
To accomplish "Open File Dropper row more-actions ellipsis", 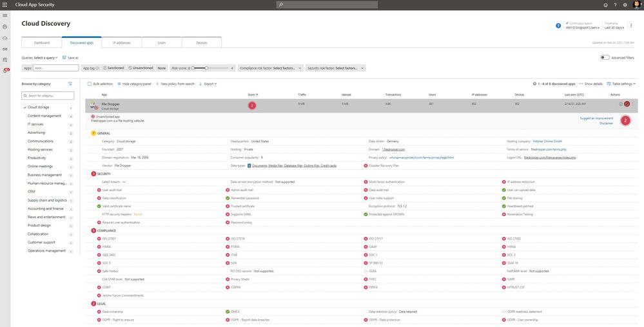I will click(x=632, y=104).
